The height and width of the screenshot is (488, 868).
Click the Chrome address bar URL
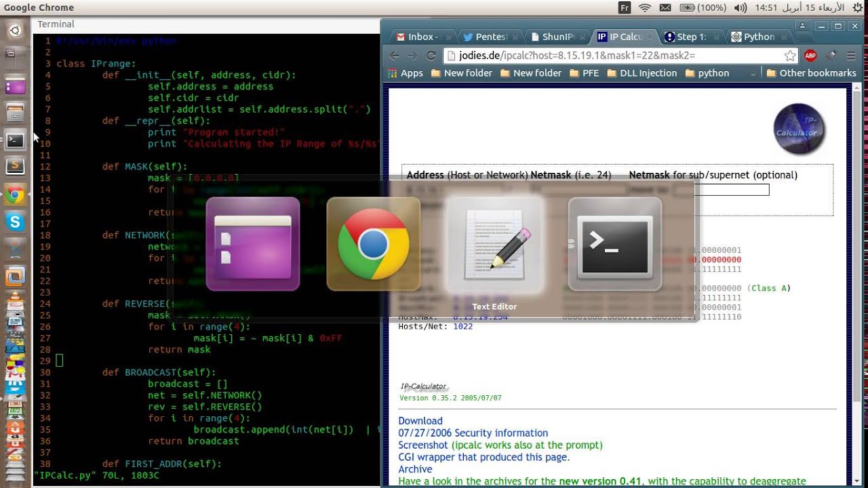coord(577,56)
